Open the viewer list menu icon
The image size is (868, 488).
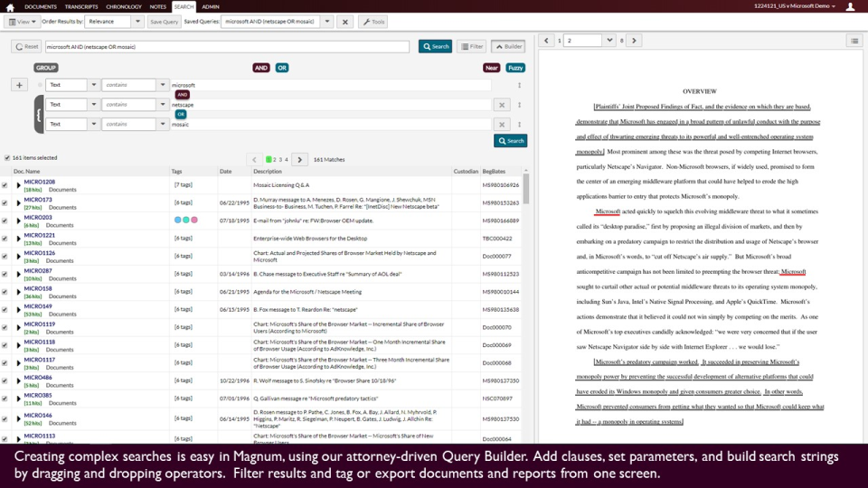pyautogui.click(x=854, y=41)
